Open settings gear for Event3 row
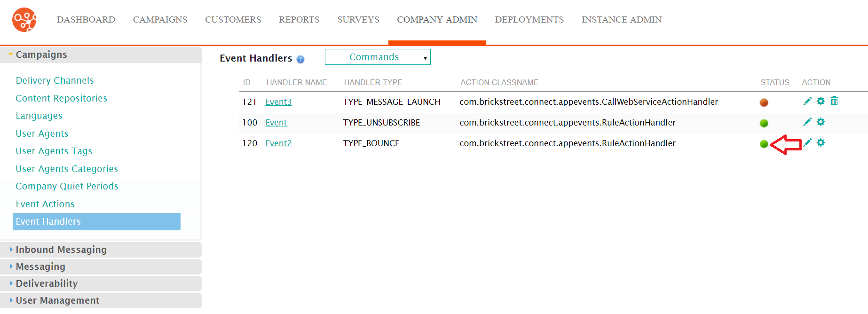 (821, 101)
